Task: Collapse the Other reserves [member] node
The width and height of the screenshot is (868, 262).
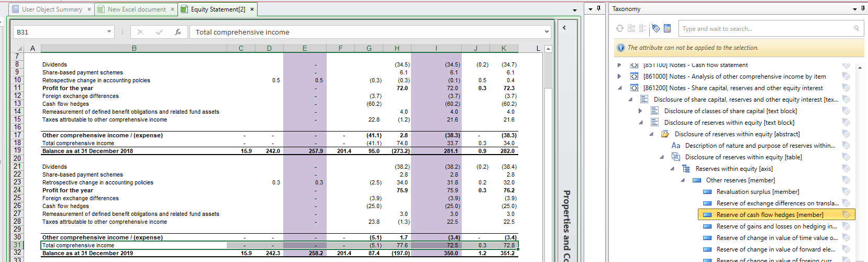Action: 683,180
